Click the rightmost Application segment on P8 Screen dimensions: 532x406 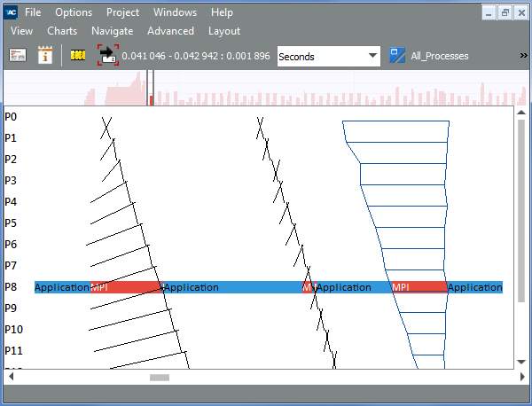(475, 287)
